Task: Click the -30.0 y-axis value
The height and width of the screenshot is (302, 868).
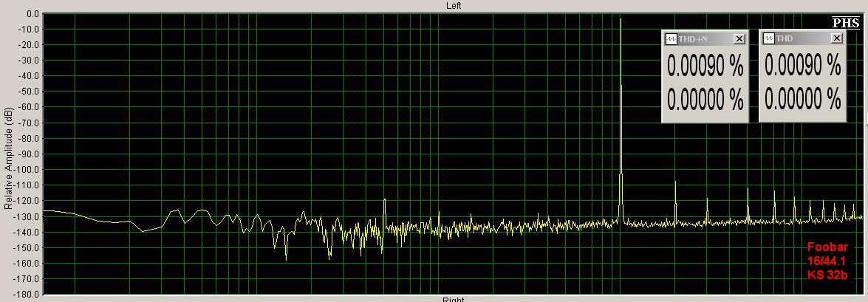Action: coord(29,61)
